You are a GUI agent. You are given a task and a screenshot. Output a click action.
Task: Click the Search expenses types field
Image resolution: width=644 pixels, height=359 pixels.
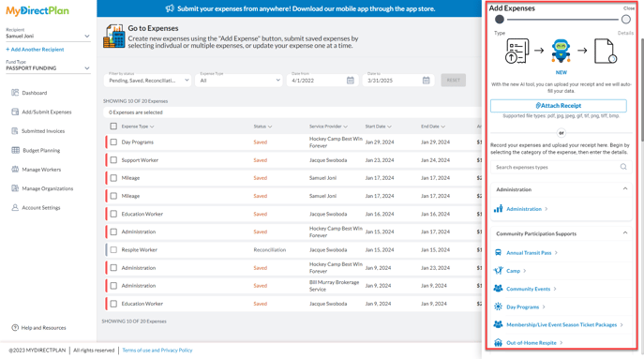click(x=561, y=167)
